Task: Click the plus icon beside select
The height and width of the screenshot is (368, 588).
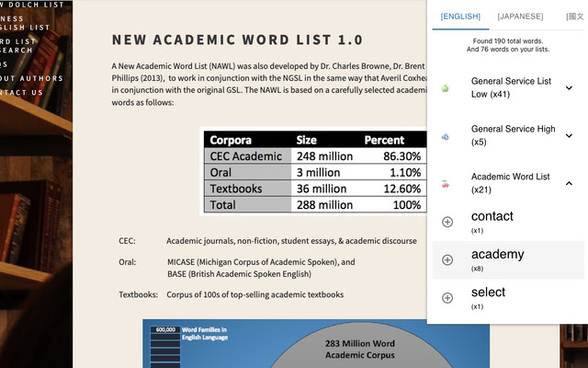Action: (x=447, y=298)
